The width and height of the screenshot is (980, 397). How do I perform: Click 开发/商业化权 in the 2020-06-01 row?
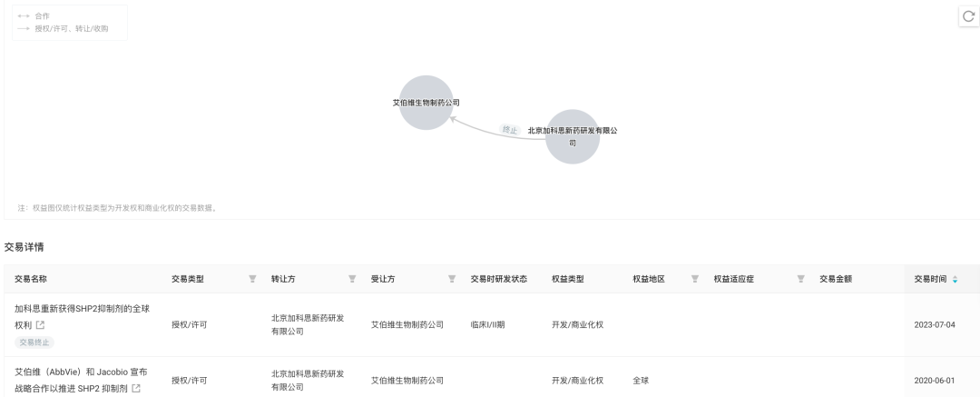coord(577,380)
